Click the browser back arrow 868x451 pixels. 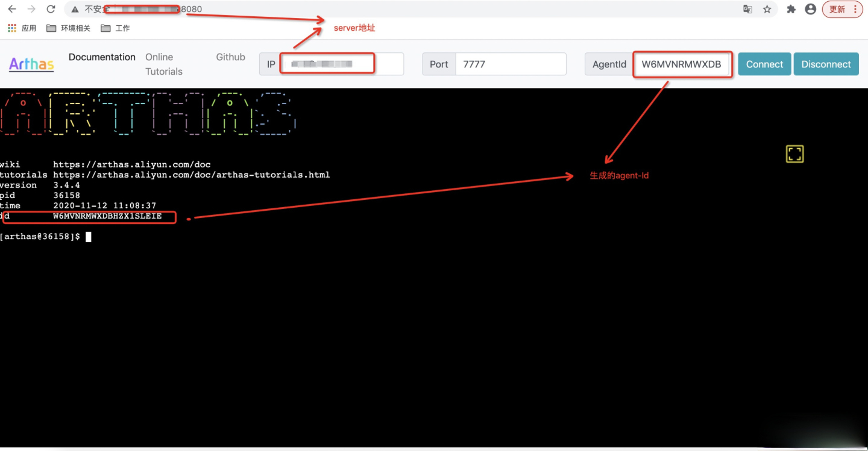pos(12,9)
